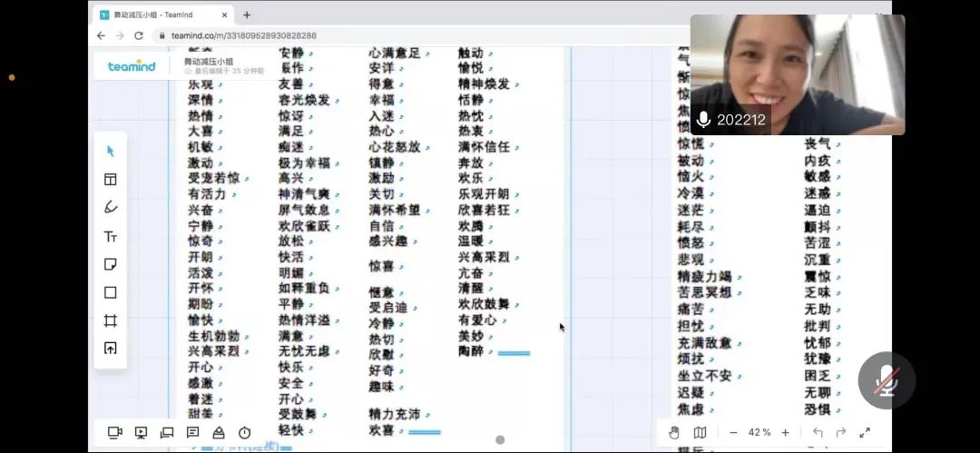The height and width of the screenshot is (453, 980).
Task: Select the word 欣喜若狂
Action: tap(484, 210)
